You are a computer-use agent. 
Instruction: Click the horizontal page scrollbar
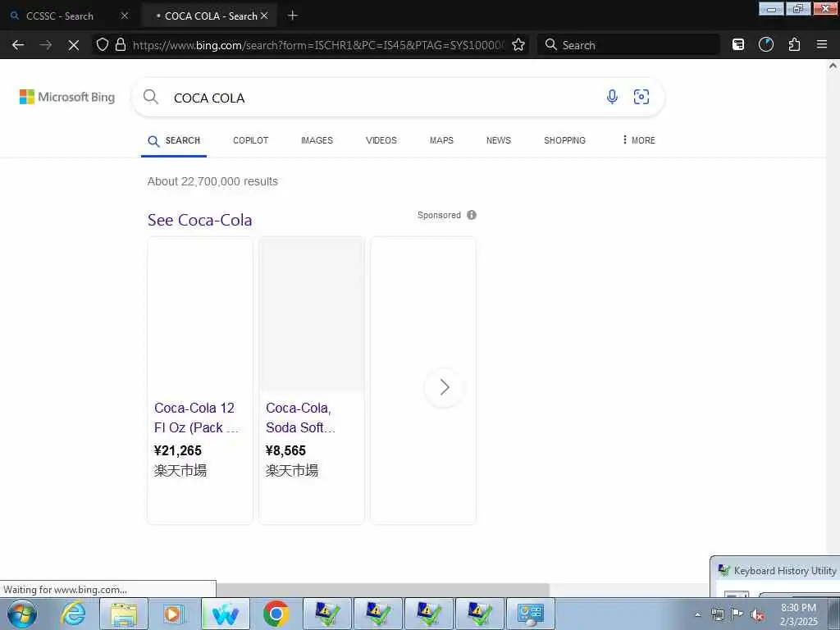(x=382, y=590)
